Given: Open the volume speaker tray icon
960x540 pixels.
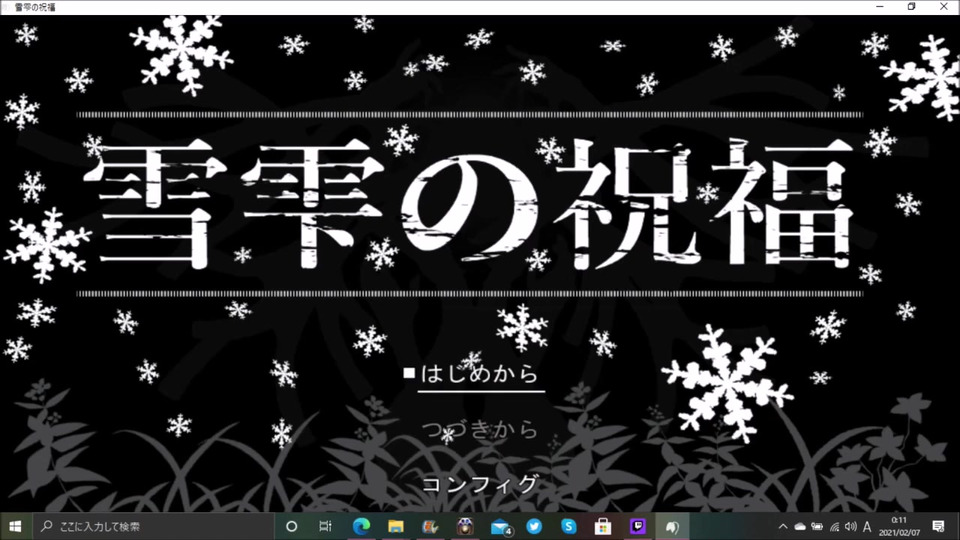Looking at the screenshot, I should pos(850,527).
